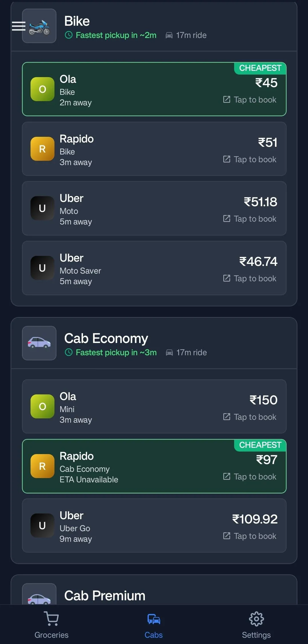Open the hamburger menu
The height and width of the screenshot is (644, 308).
click(x=19, y=26)
